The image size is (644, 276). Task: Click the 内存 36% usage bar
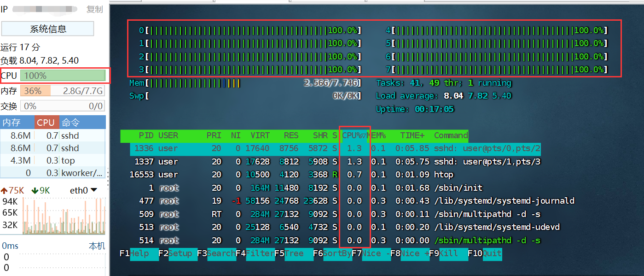(62, 91)
